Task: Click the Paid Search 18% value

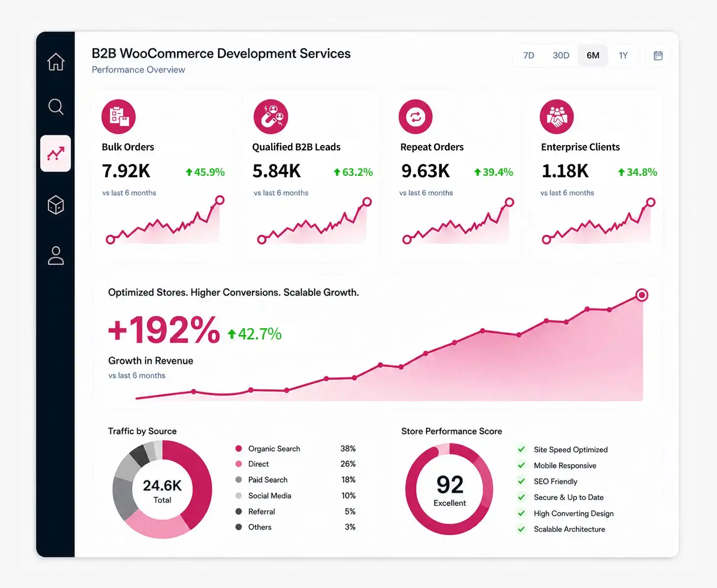Action: pyautogui.click(x=348, y=480)
